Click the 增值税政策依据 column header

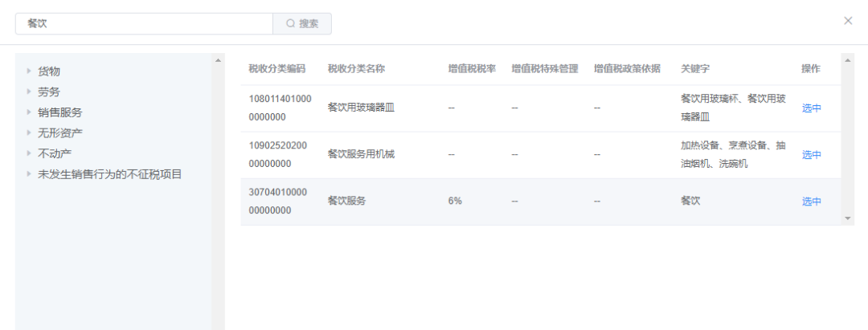point(627,68)
